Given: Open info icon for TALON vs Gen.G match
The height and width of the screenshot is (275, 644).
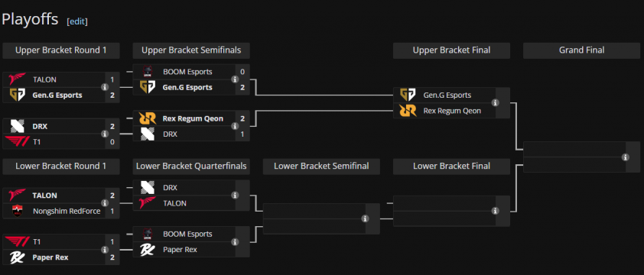Looking at the screenshot, I should point(104,87).
